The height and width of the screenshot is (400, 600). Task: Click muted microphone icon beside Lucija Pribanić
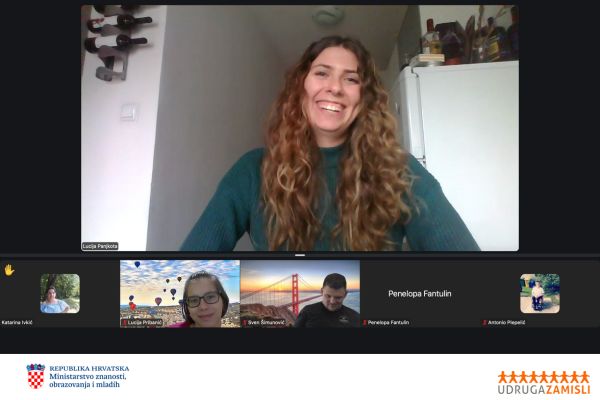click(124, 323)
